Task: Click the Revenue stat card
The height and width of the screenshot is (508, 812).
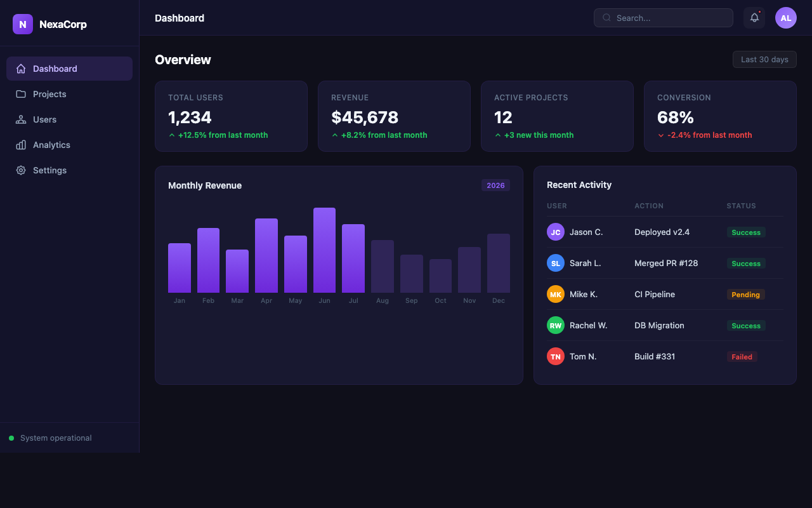Action: 394,116
